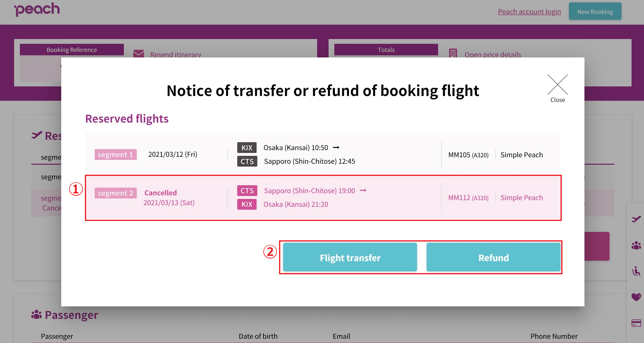Click the envelope icon for resend itinerary

138,54
